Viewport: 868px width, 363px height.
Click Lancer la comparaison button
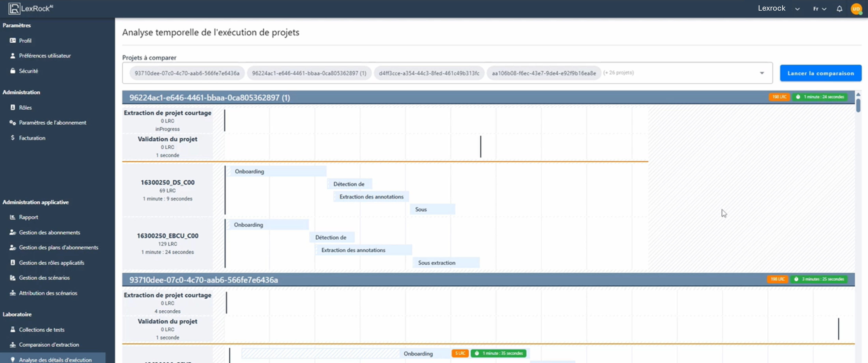820,73
